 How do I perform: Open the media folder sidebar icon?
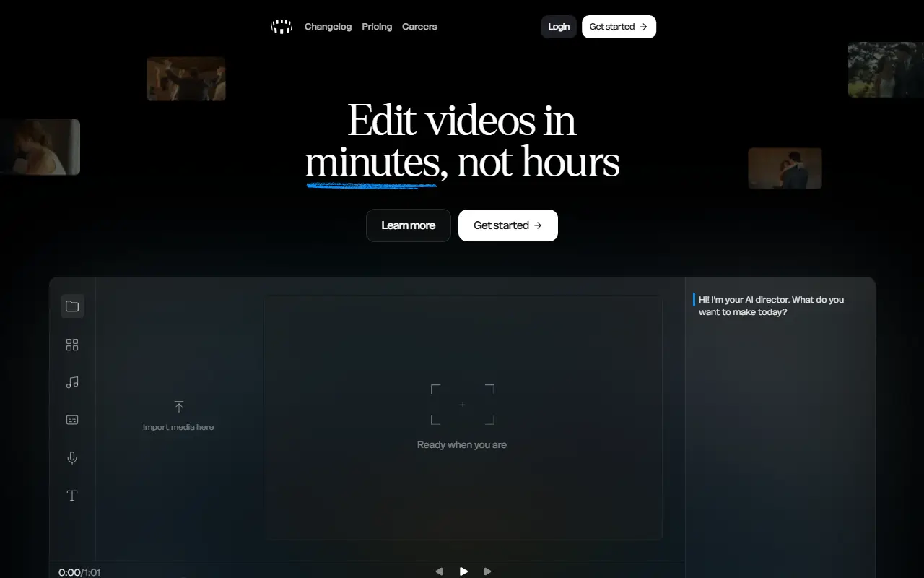coord(72,306)
